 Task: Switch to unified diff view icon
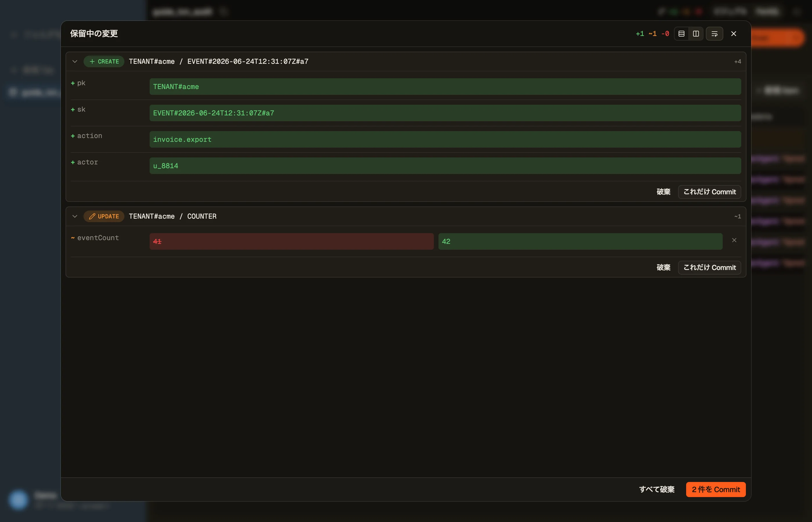(x=681, y=34)
